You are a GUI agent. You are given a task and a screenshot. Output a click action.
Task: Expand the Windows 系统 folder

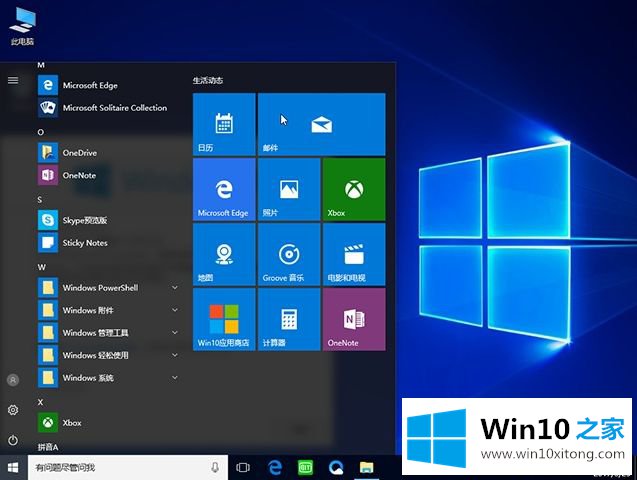110,378
